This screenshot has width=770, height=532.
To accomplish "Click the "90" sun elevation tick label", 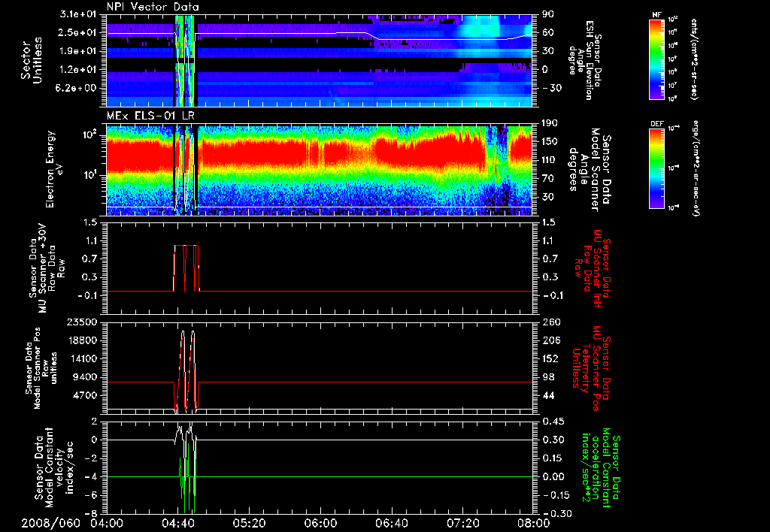I will (x=546, y=14).
